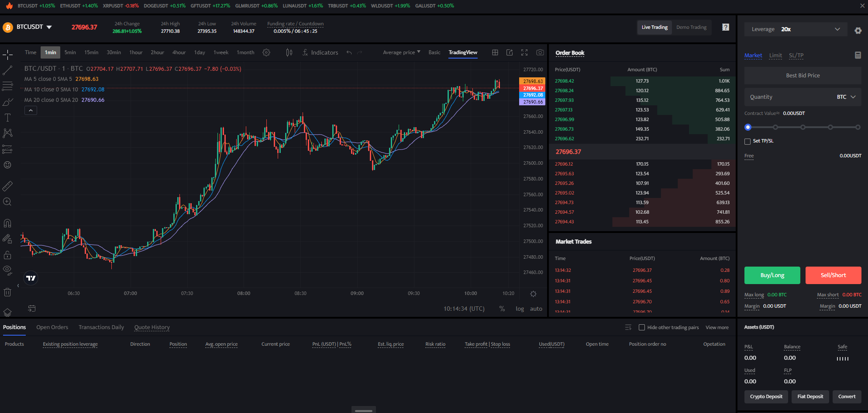Select the crosshair cursor tool

coord(7,55)
